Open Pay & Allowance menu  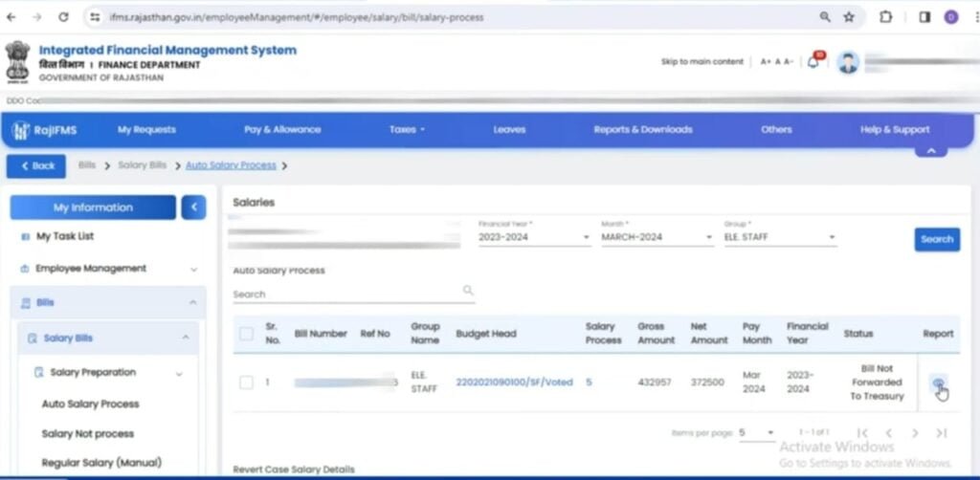click(x=282, y=130)
